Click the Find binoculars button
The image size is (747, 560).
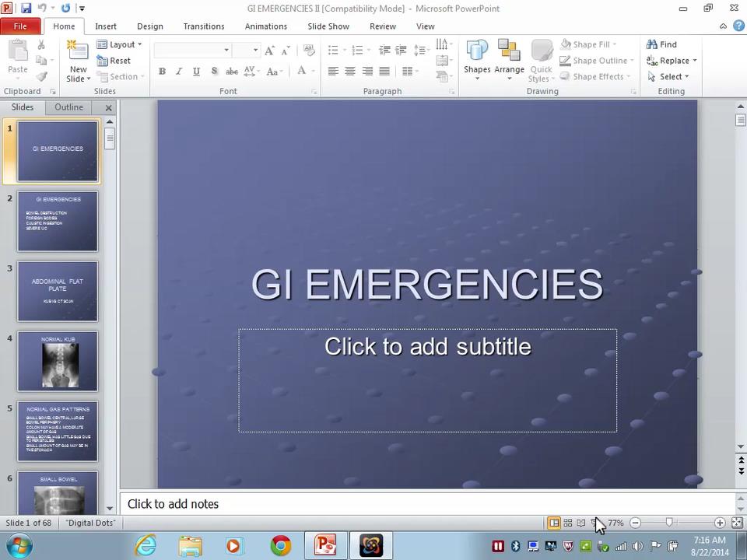(x=662, y=44)
